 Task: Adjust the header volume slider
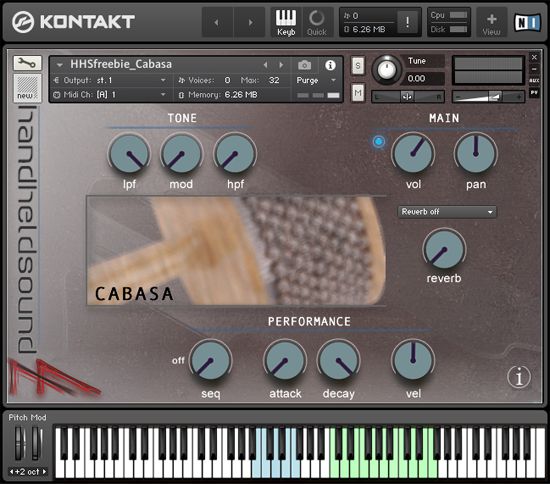coord(489,96)
